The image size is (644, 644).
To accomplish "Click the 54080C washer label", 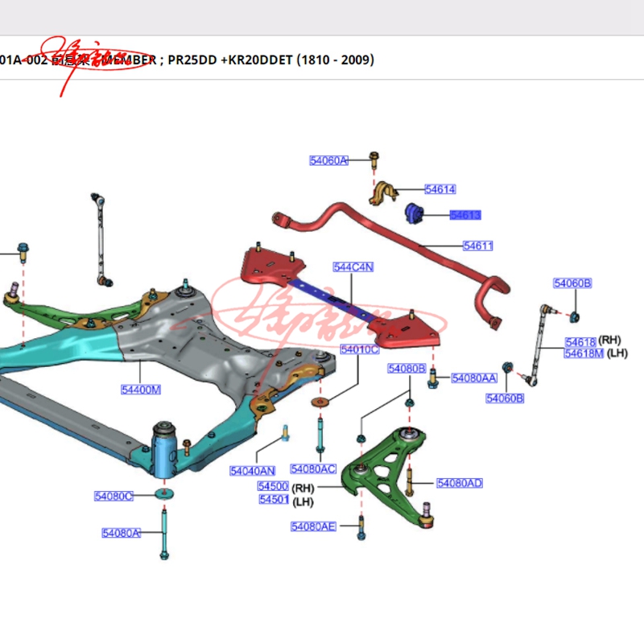I will point(114,496).
